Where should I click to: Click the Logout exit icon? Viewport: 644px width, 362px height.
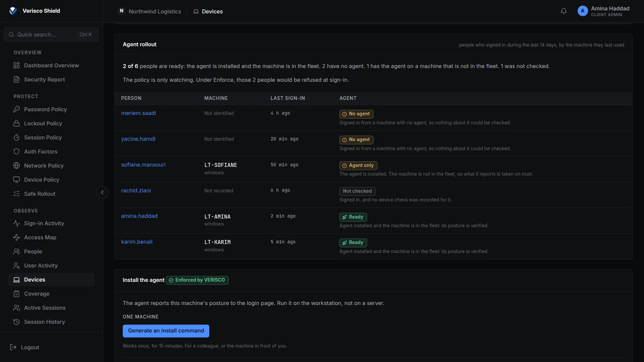point(13,348)
